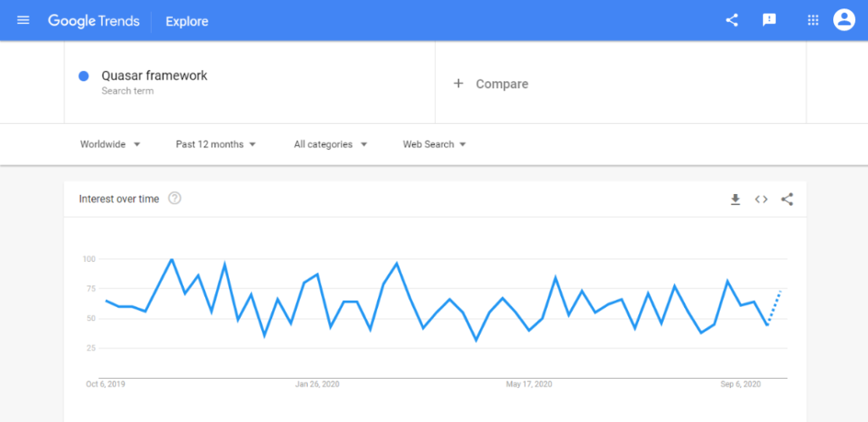Click the share icon in the header

tap(732, 20)
